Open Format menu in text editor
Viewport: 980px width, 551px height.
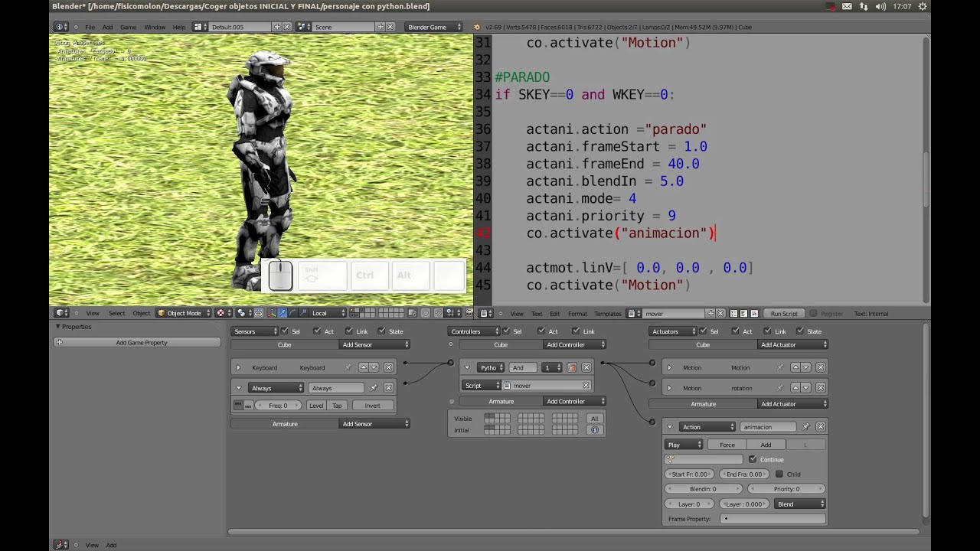pos(577,313)
